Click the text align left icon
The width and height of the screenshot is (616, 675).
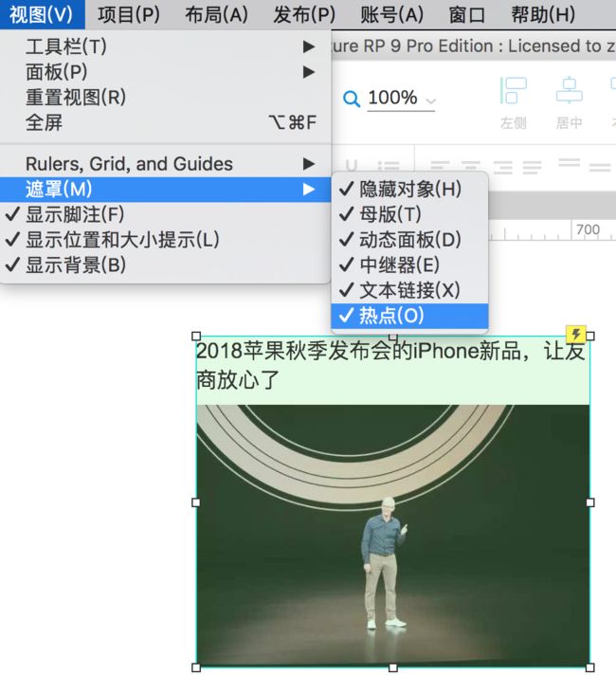coord(440,167)
